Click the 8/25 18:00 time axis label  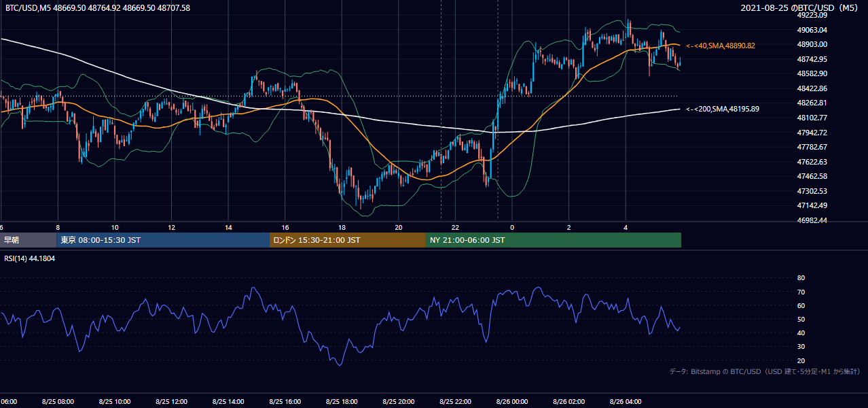pos(342,402)
